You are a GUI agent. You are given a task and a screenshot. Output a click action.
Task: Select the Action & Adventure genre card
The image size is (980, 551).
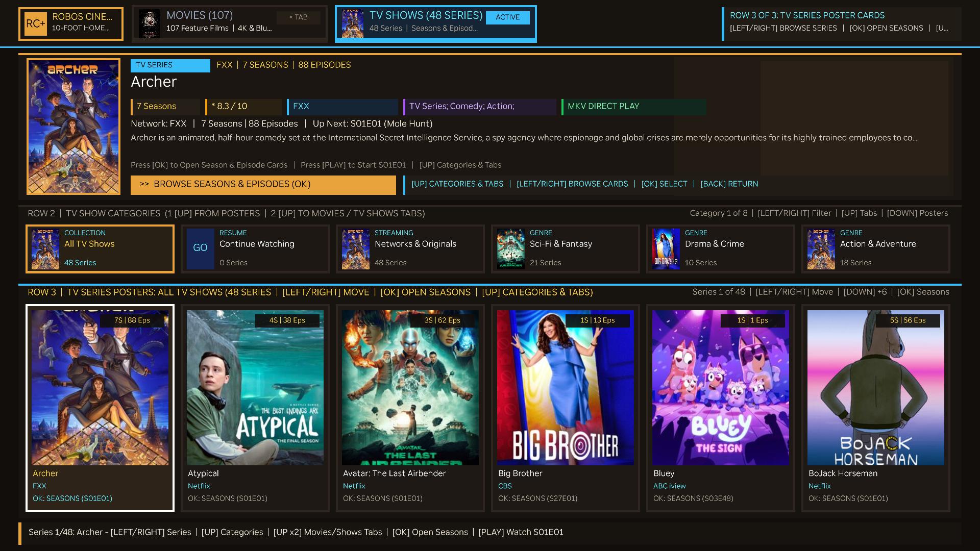(x=876, y=248)
